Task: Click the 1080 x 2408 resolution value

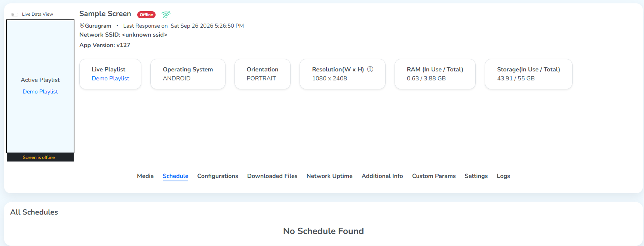Action: pos(329,79)
